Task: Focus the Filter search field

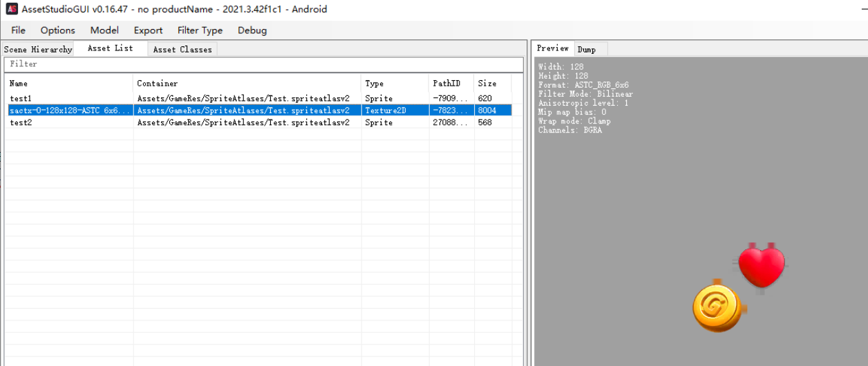Action: (264, 64)
